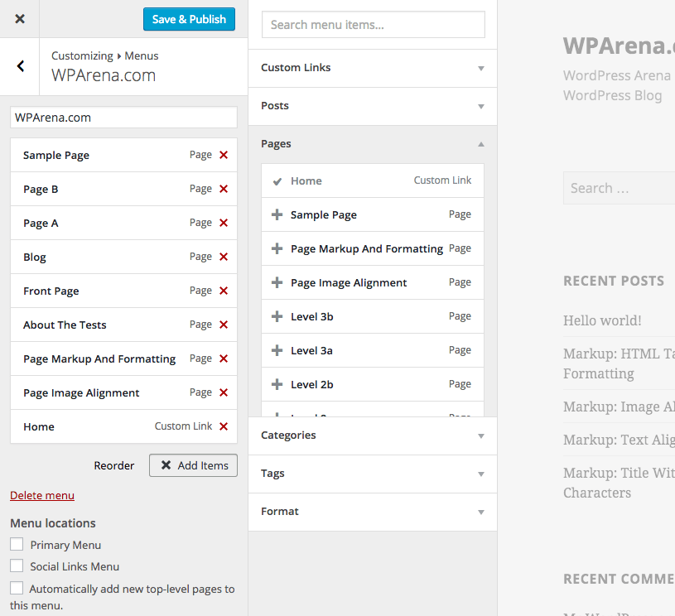Remove Page Image Alignment menu item via red X
The image size is (675, 616).
224,392
